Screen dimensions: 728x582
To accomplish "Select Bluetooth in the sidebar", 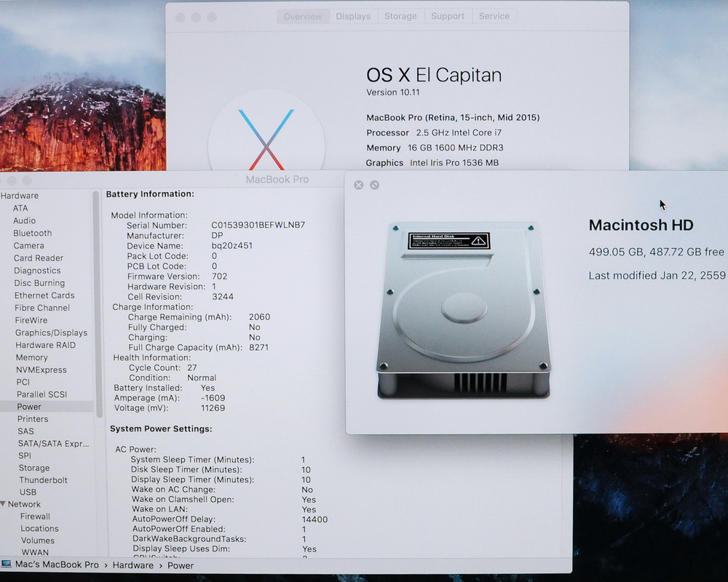I will tap(33, 233).
